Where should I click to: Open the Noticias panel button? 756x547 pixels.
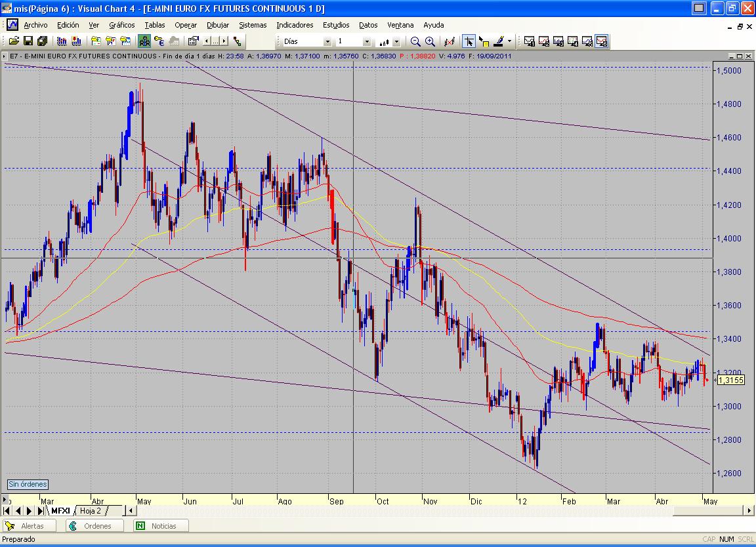tap(161, 526)
